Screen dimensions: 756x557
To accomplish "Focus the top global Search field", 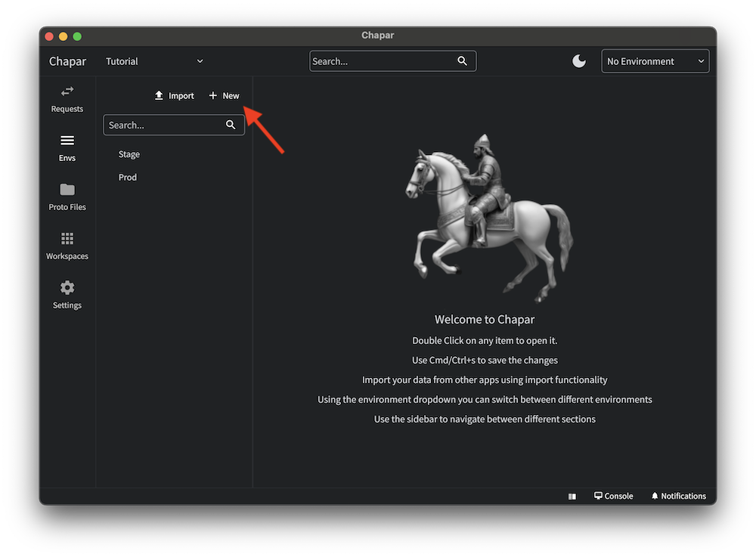I will click(x=382, y=61).
